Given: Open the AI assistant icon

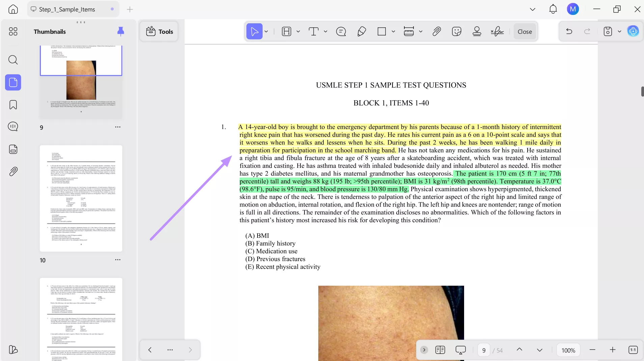Looking at the screenshot, I should pyautogui.click(x=633, y=31).
